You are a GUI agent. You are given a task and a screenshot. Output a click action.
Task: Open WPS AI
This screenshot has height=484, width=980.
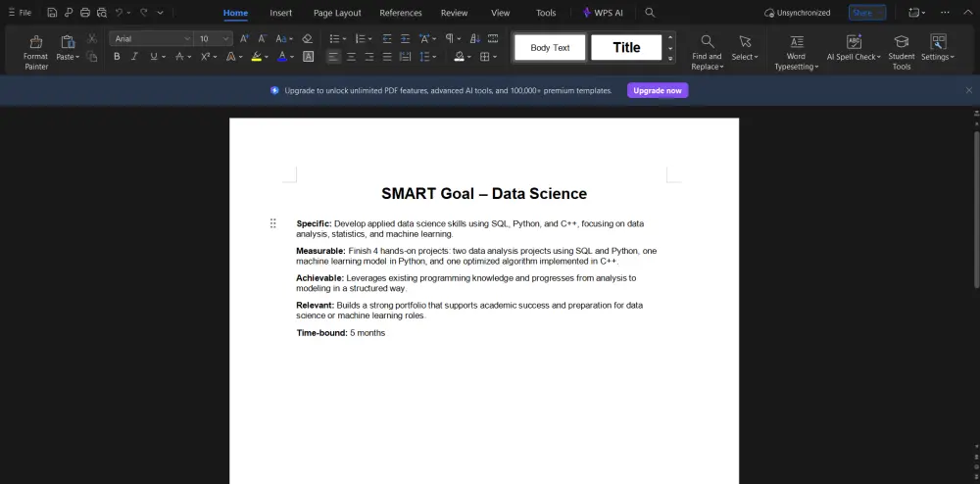coord(603,13)
